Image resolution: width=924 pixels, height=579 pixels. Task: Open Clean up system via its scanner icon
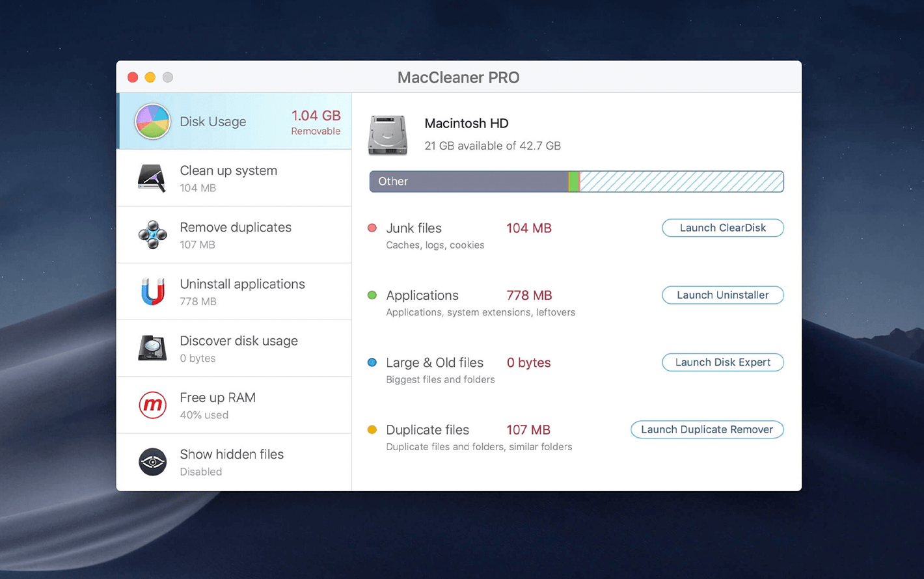click(x=152, y=178)
